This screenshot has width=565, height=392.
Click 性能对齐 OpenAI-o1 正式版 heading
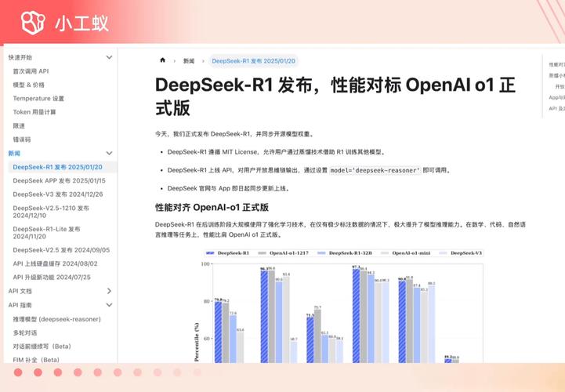pos(212,207)
